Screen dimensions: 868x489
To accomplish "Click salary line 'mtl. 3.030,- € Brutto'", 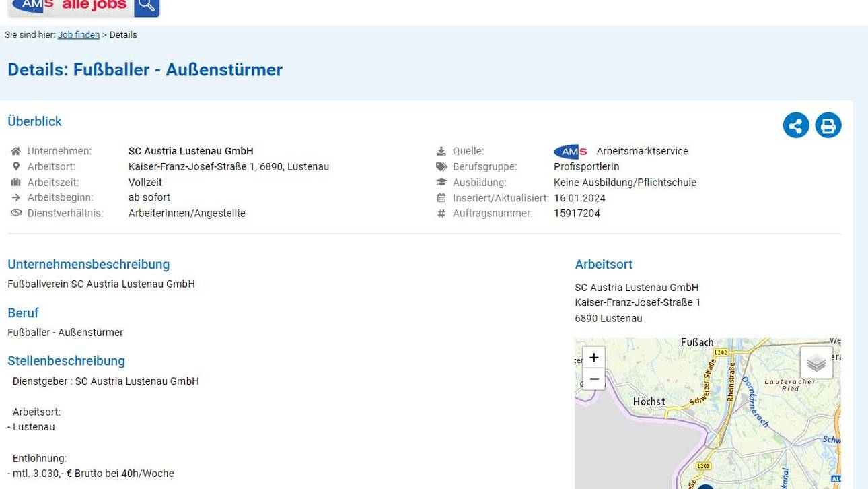I will pos(67,474).
